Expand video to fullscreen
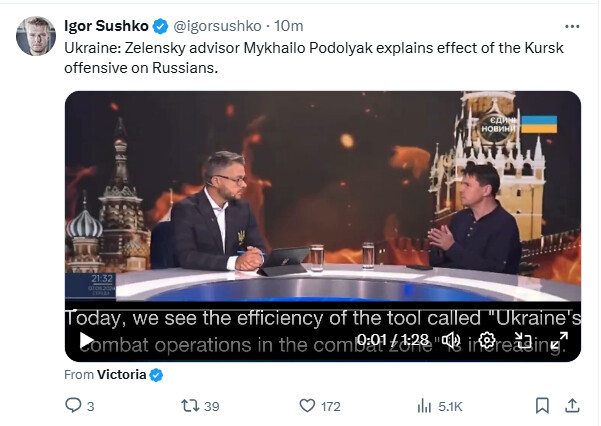Viewport: 601px width, 426px height. (x=557, y=341)
